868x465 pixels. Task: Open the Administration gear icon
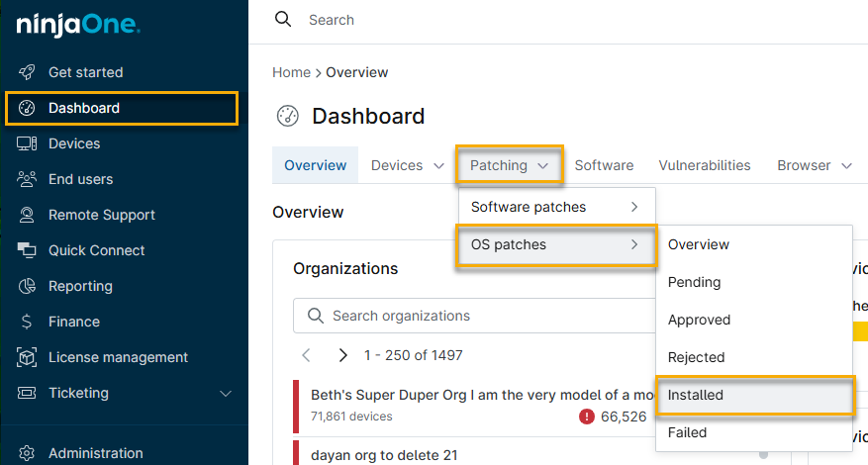[28, 453]
